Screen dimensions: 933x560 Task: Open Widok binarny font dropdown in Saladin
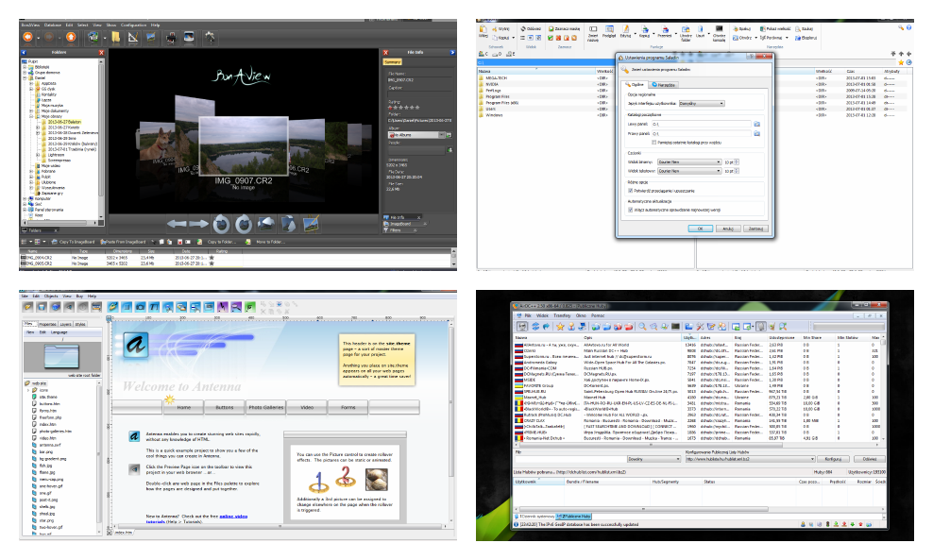click(689, 161)
